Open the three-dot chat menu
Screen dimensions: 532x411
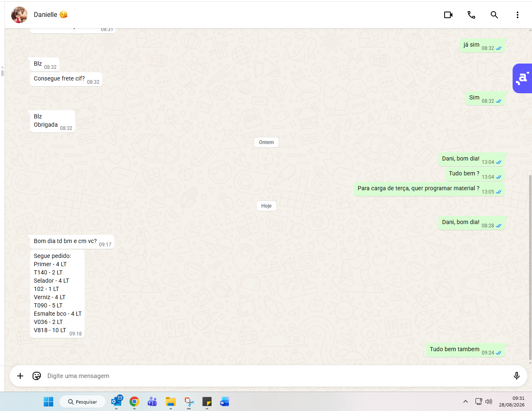coord(517,15)
